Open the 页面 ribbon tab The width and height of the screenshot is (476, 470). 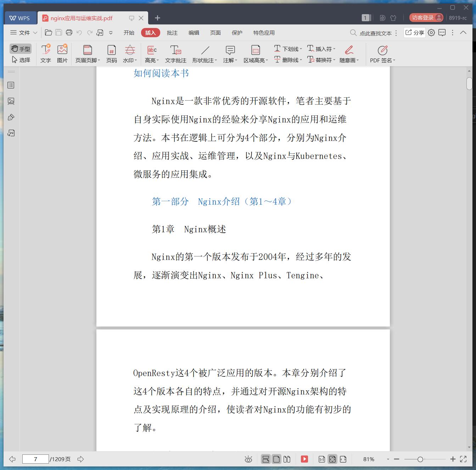215,33
